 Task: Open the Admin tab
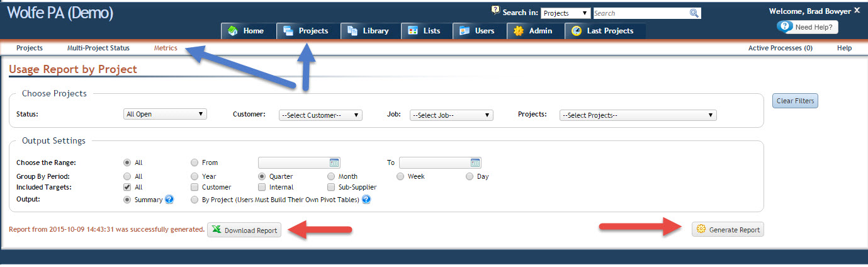pos(534,31)
